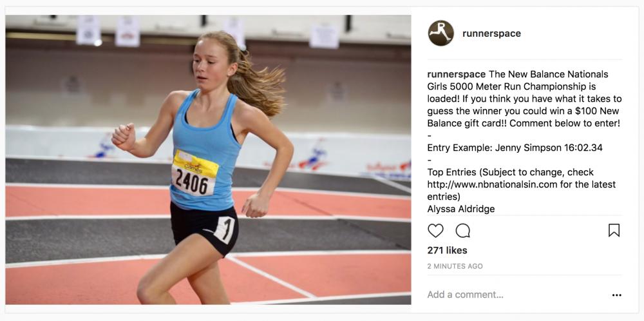This screenshot has width=644, height=321.
Task: View who liked via 271 likes
Action: pyautogui.click(x=448, y=250)
